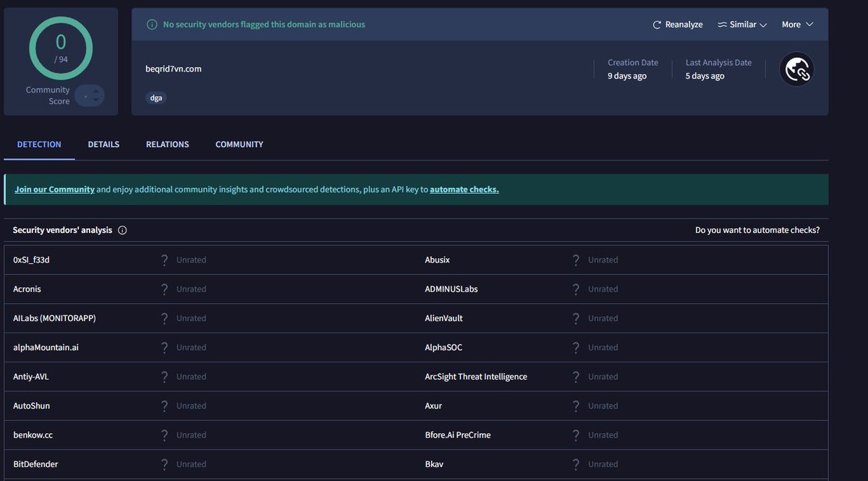Click the vendor name Axur
Image resolution: width=868 pixels, height=481 pixels.
[x=433, y=406]
